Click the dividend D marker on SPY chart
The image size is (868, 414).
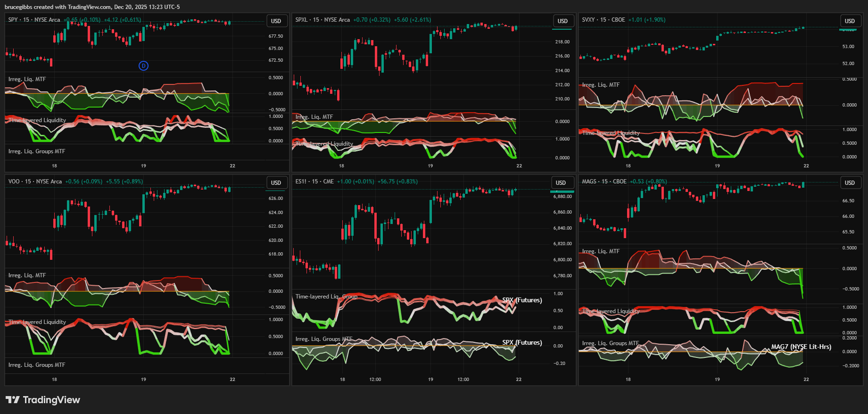pyautogui.click(x=143, y=66)
